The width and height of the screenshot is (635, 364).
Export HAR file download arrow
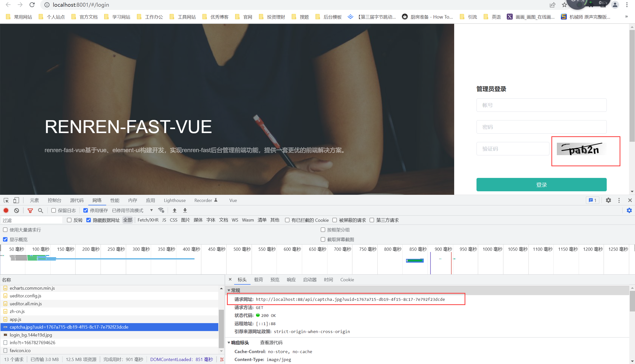tap(185, 211)
